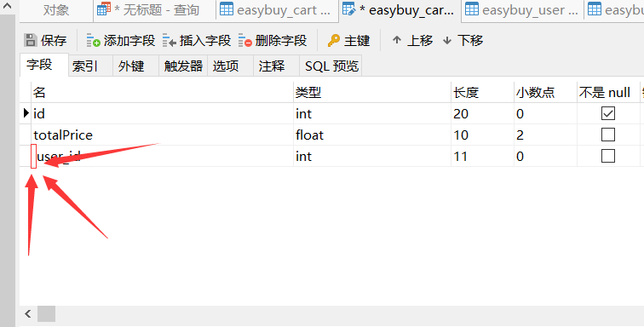Screen dimensions: 644x327
Task: Open the SQL 预览 tab
Action: [x=331, y=66]
